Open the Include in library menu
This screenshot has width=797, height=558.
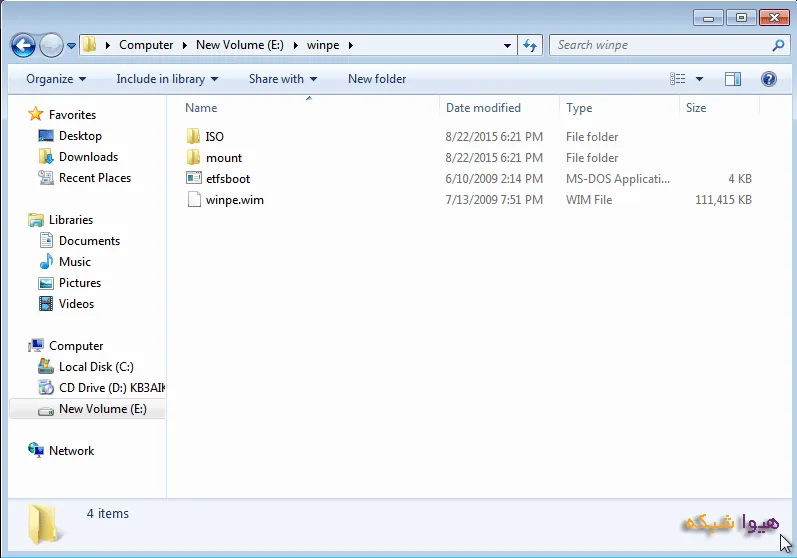(x=167, y=79)
